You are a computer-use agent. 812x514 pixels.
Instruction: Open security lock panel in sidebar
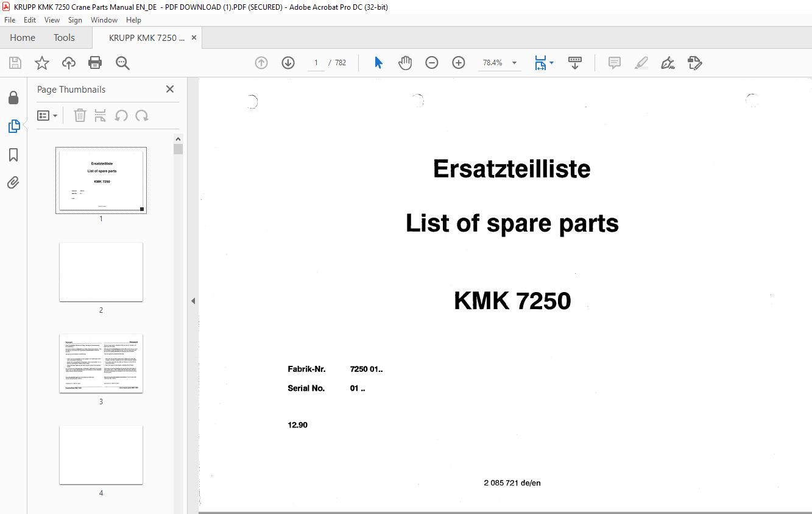click(x=13, y=98)
